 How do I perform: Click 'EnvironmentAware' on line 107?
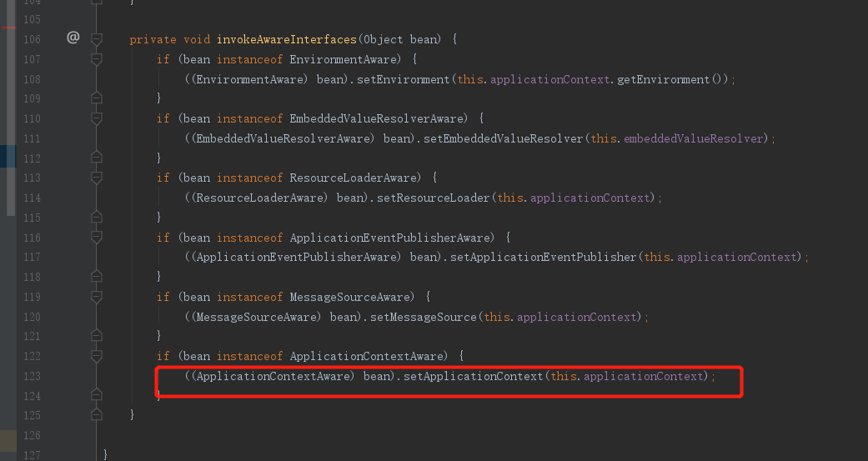pyautogui.click(x=344, y=59)
